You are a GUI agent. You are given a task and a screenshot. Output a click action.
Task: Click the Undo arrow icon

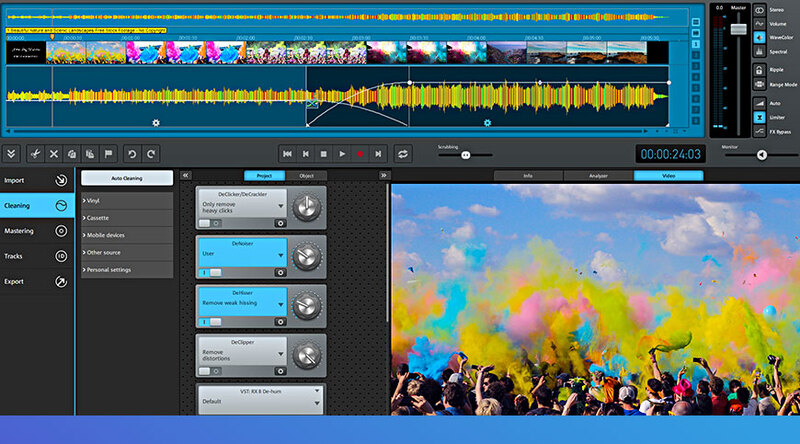pos(132,154)
